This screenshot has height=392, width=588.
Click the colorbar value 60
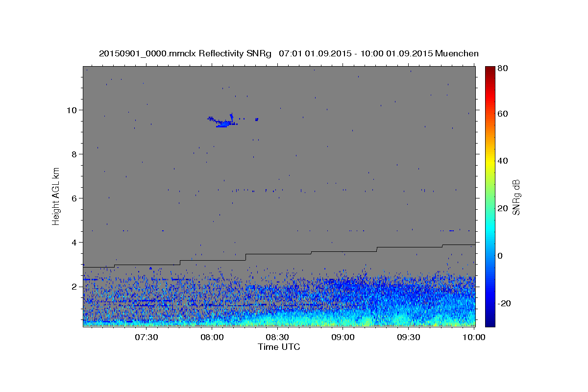tap(502, 114)
